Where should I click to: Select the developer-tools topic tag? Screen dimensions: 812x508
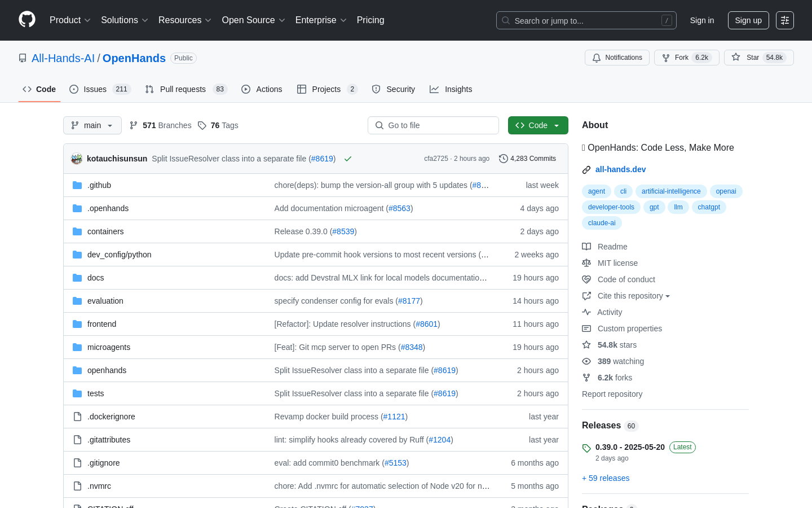[611, 207]
